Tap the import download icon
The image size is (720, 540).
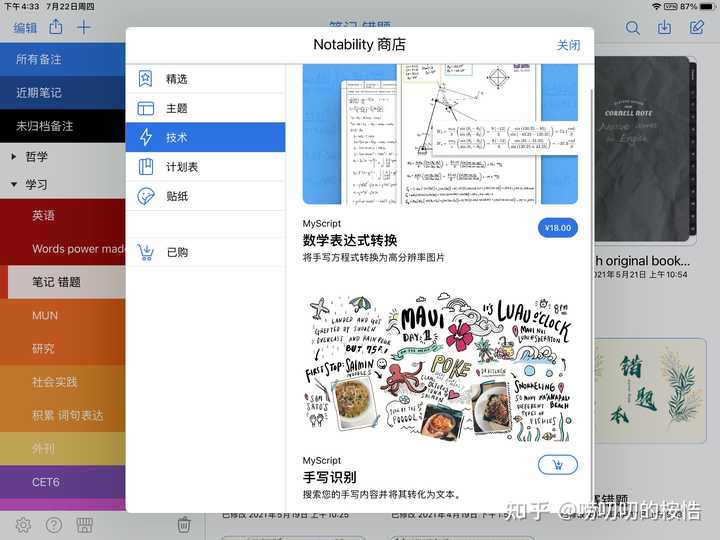click(664, 28)
